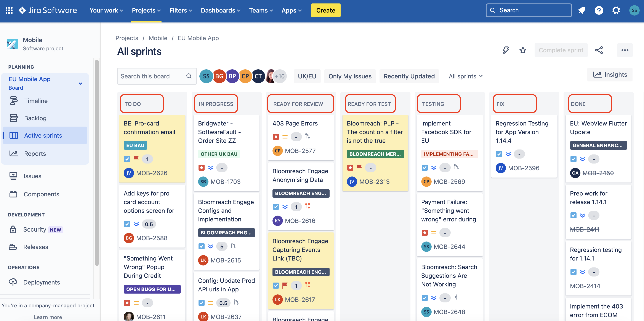Click the Search this board field
The height and width of the screenshot is (321, 644).
click(x=152, y=76)
